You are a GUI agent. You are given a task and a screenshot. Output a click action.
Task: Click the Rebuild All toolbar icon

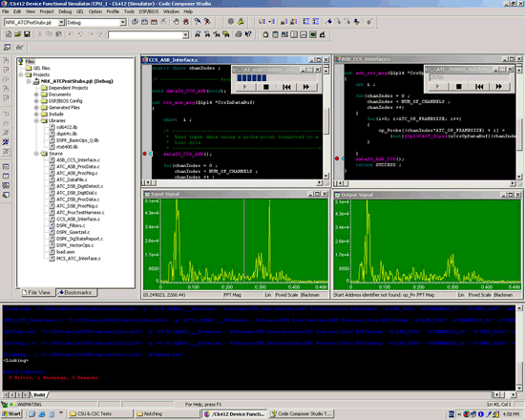[154, 22]
